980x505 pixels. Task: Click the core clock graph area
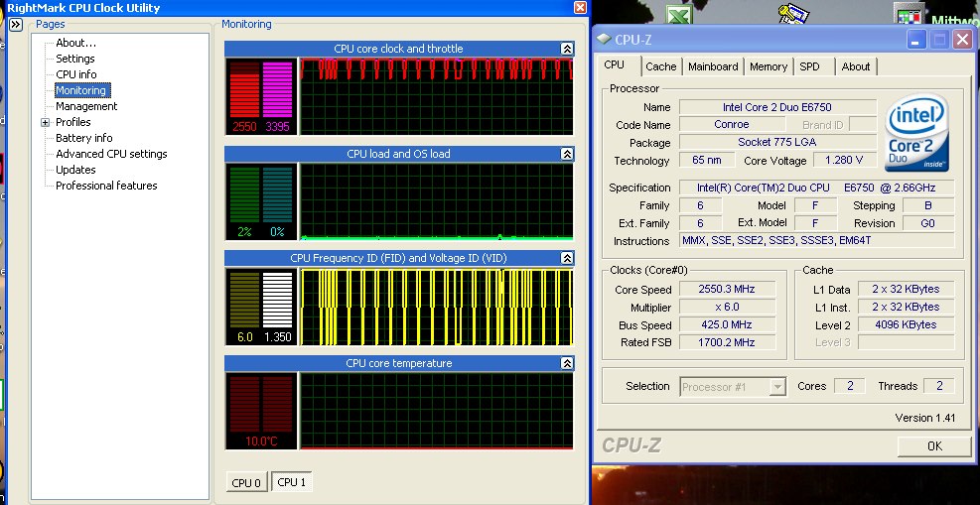436,96
